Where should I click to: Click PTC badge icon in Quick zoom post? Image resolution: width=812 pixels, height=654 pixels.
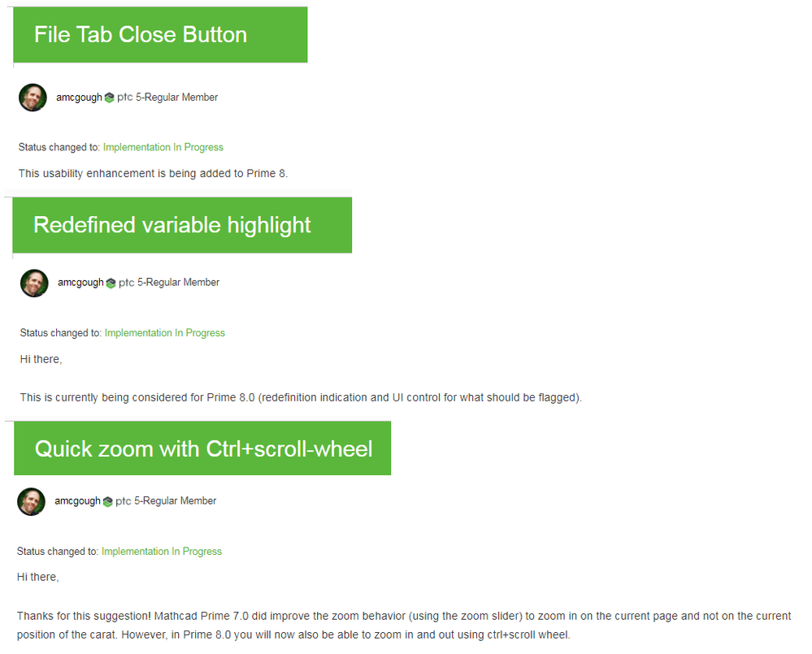pyautogui.click(x=108, y=501)
